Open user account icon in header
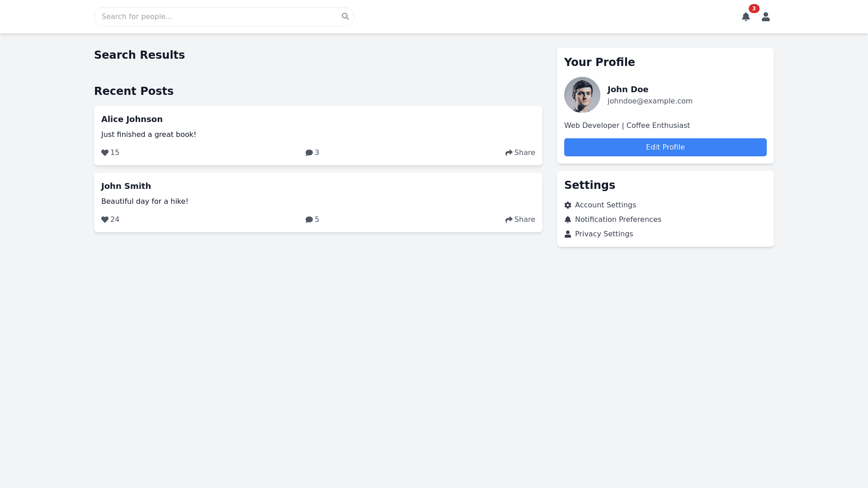The width and height of the screenshot is (868, 488). click(x=765, y=17)
